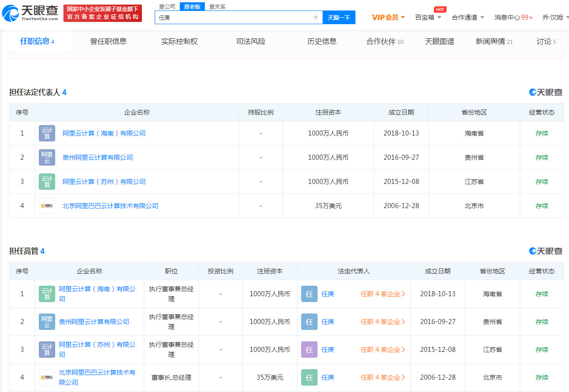Open the 新闻舆情 tab
The width and height of the screenshot is (569, 392).
pyautogui.click(x=494, y=42)
